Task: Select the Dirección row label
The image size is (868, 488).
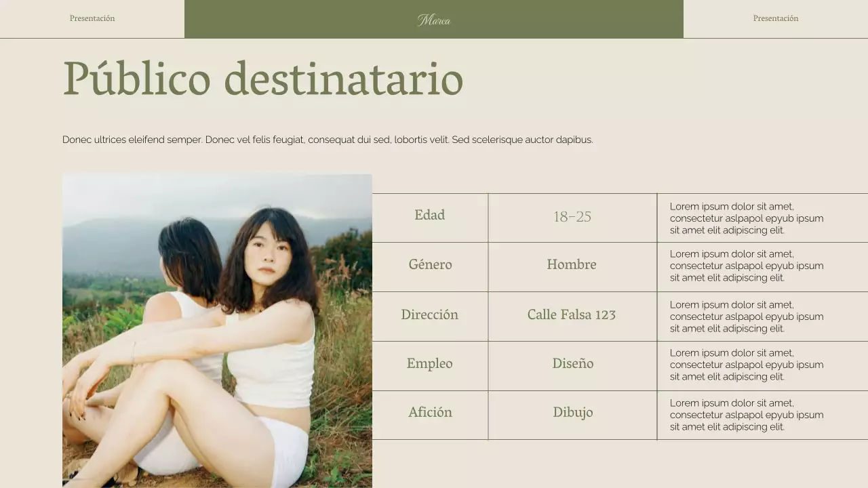Action: click(430, 314)
